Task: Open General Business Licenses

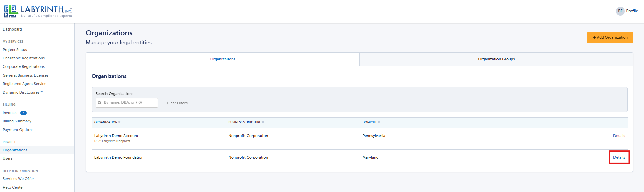Action: pos(26,75)
